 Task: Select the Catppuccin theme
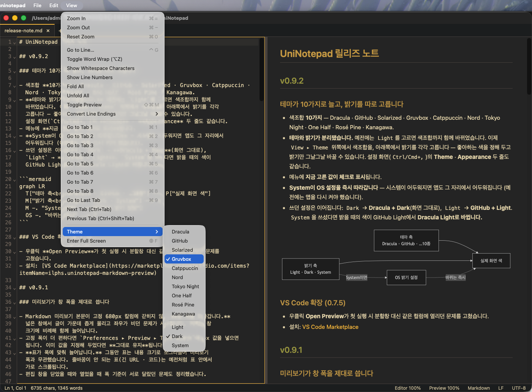click(184, 268)
